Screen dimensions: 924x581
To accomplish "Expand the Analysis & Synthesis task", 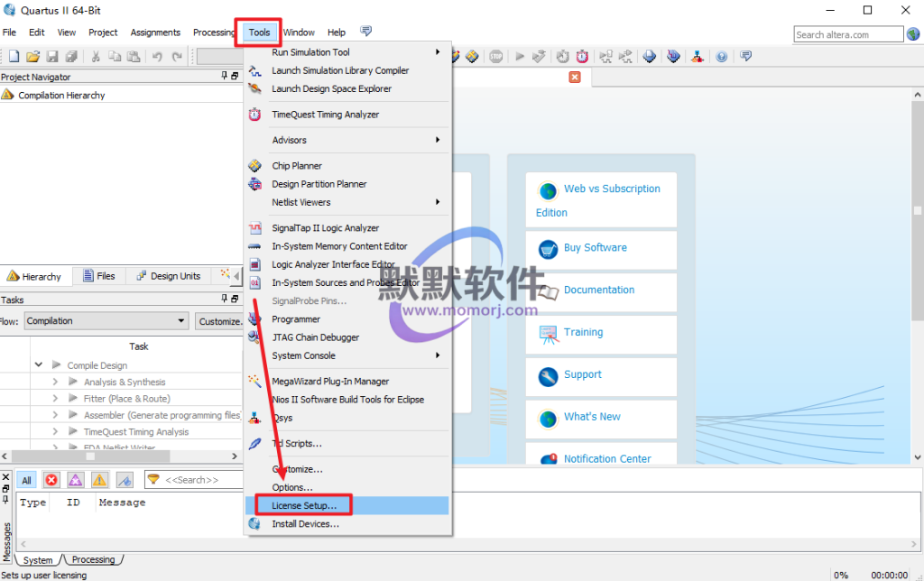I will point(55,382).
